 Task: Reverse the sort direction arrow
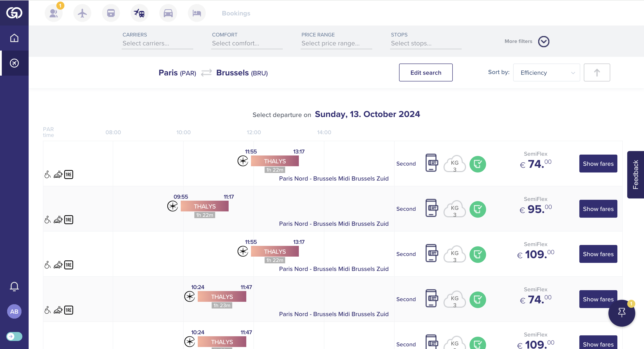[x=597, y=72]
